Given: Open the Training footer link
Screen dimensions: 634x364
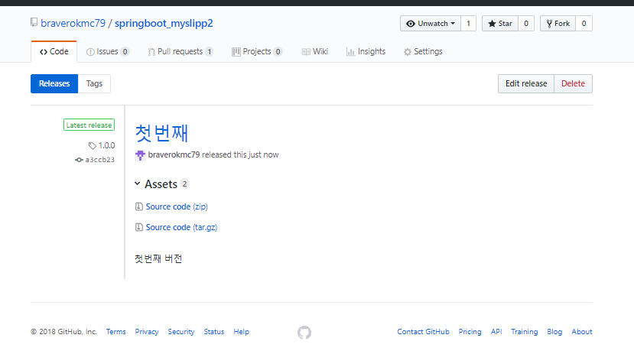Looking at the screenshot, I should click(525, 332).
